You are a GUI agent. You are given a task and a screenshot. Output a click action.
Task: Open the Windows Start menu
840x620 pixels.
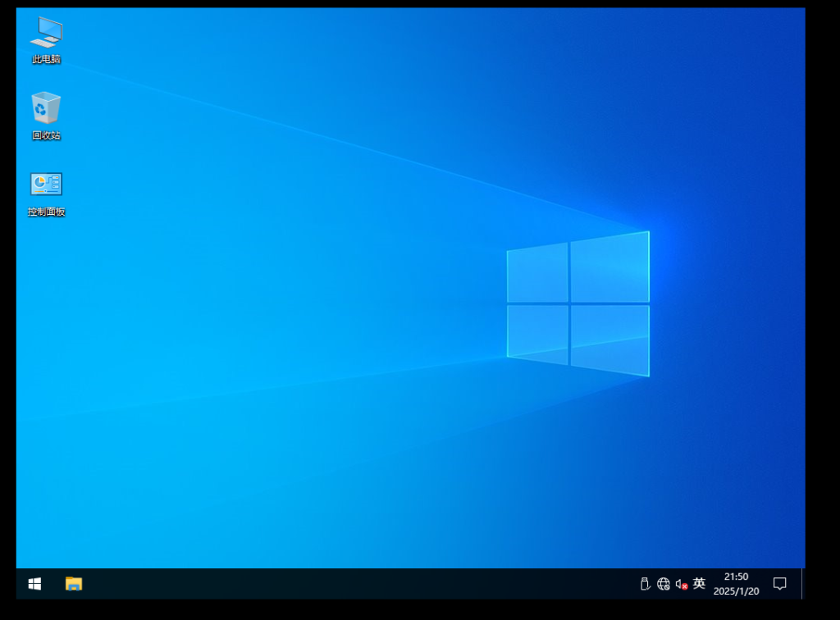coord(34,584)
